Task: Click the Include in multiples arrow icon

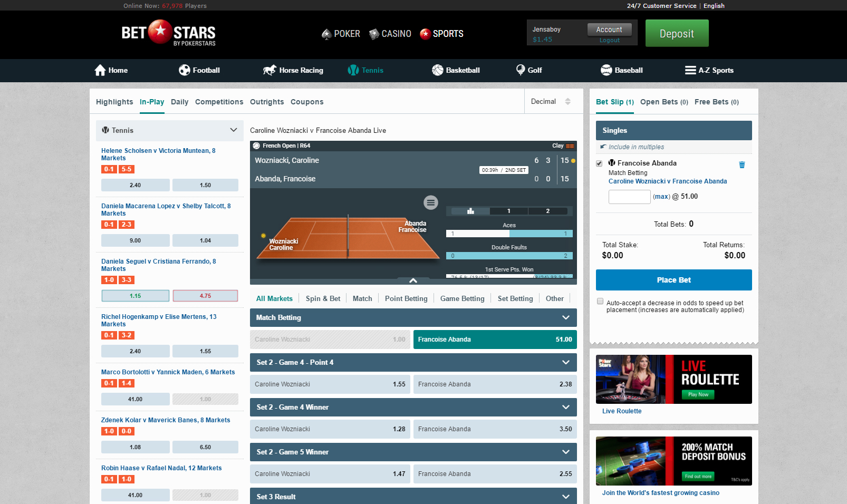Action: pyautogui.click(x=603, y=147)
